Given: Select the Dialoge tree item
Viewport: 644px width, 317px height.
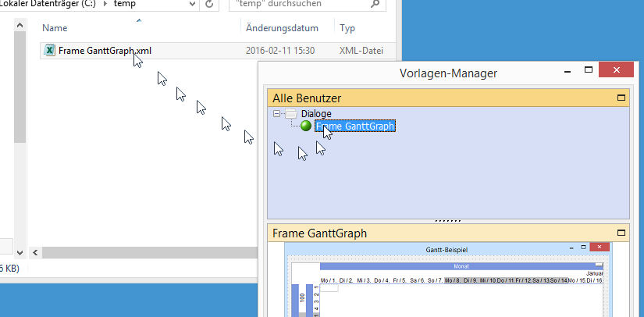Looking at the screenshot, I should pos(316,114).
